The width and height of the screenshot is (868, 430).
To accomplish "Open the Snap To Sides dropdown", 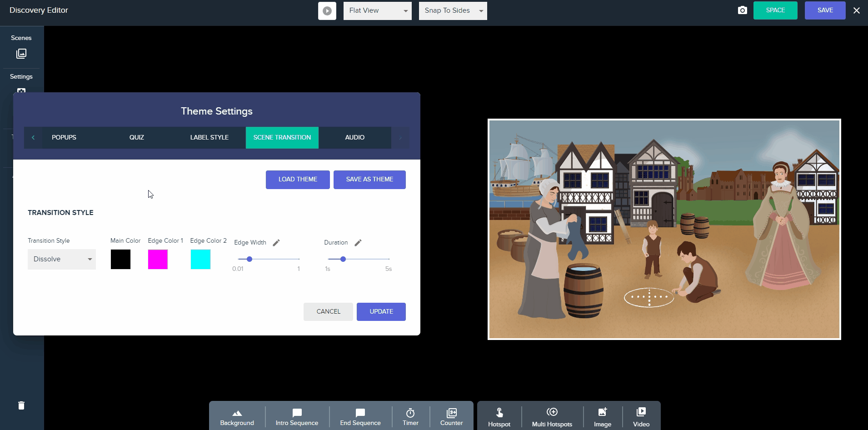I will (453, 11).
